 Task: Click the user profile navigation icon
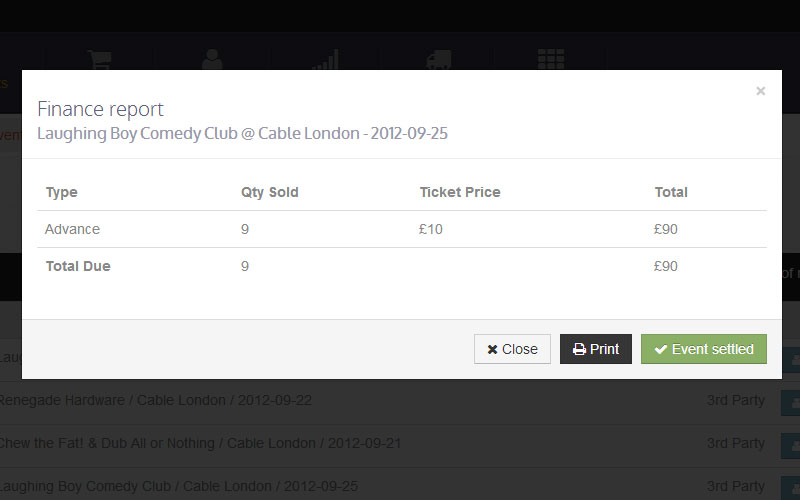point(212,59)
